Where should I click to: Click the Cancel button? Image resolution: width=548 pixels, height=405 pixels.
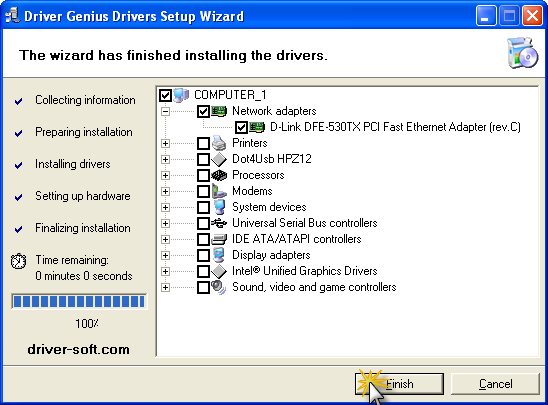click(x=496, y=384)
